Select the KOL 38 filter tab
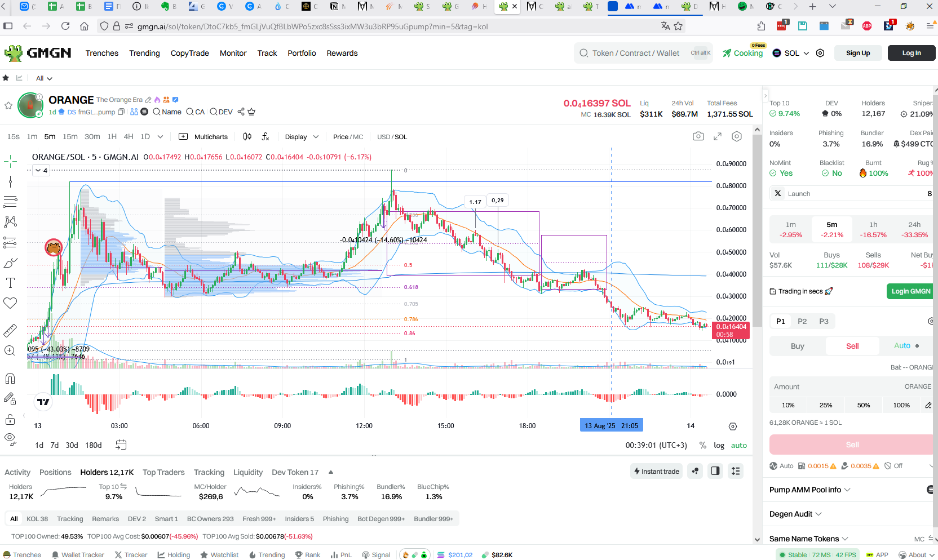 click(x=37, y=519)
